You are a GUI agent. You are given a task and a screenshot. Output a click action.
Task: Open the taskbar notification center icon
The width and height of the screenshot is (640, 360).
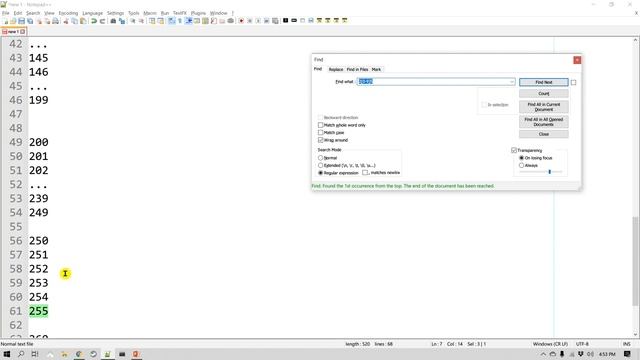coord(627,354)
